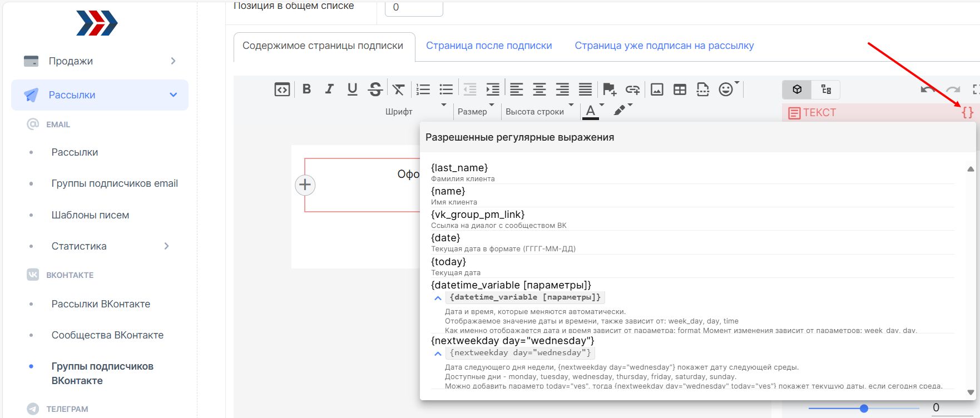Apply underline formatting
The height and width of the screenshot is (418, 980).
pyautogui.click(x=352, y=89)
